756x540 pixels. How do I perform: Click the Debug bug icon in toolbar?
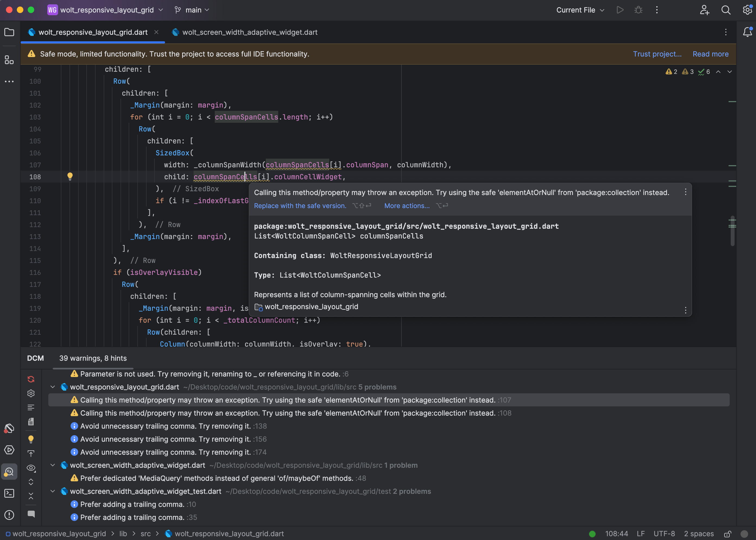point(638,10)
